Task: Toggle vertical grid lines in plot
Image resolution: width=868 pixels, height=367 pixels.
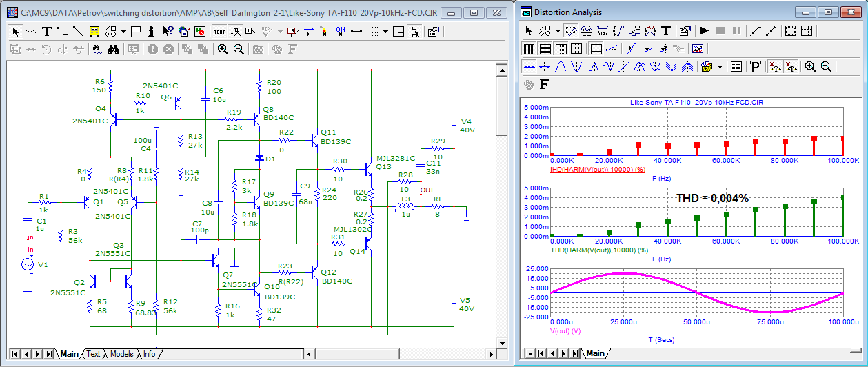Action: 529,49
